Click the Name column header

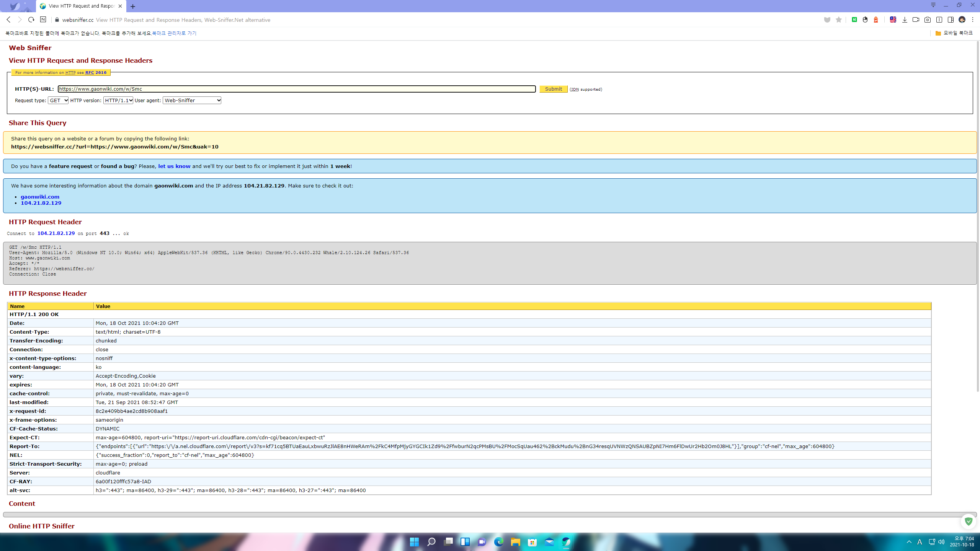tap(50, 306)
